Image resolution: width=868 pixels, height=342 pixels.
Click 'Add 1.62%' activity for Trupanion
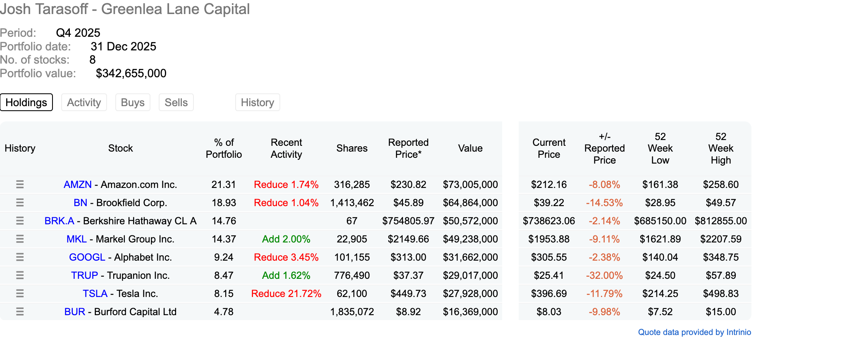[286, 275]
